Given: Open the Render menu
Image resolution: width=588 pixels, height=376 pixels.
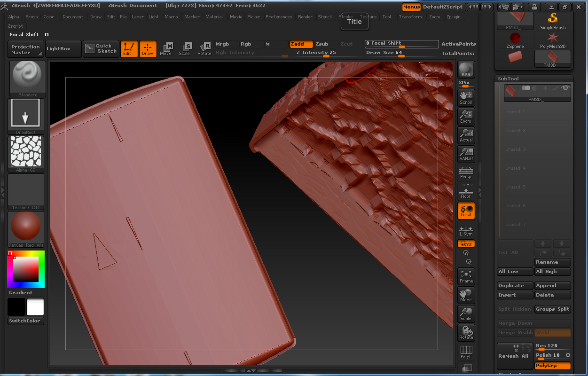Looking at the screenshot, I should click(305, 17).
